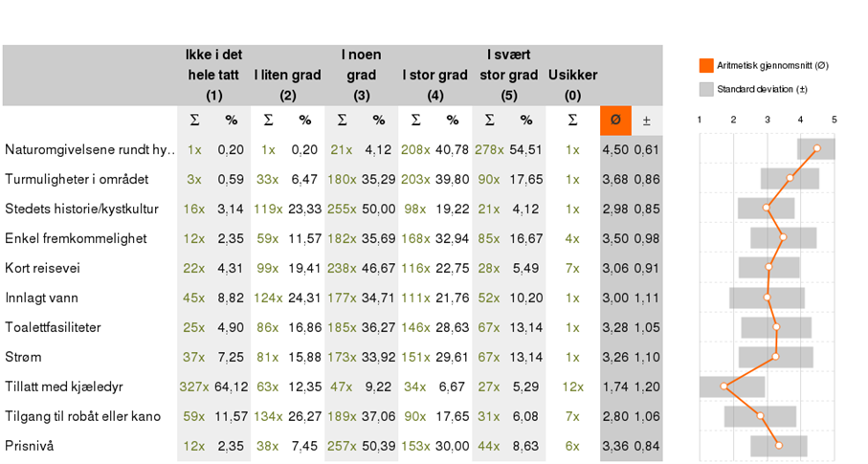Click the Naturomgivelsene chart data point marker
The height and width of the screenshot is (464, 868).
pyautogui.click(x=816, y=148)
